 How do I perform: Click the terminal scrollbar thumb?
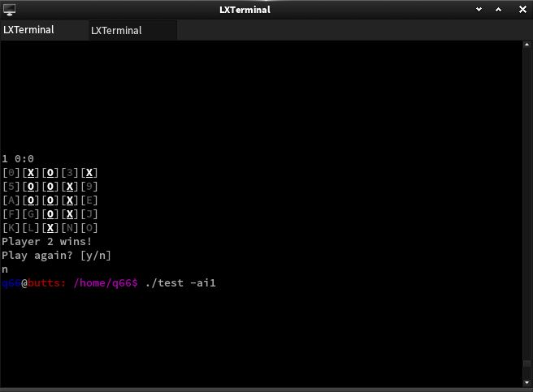pos(526,364)
